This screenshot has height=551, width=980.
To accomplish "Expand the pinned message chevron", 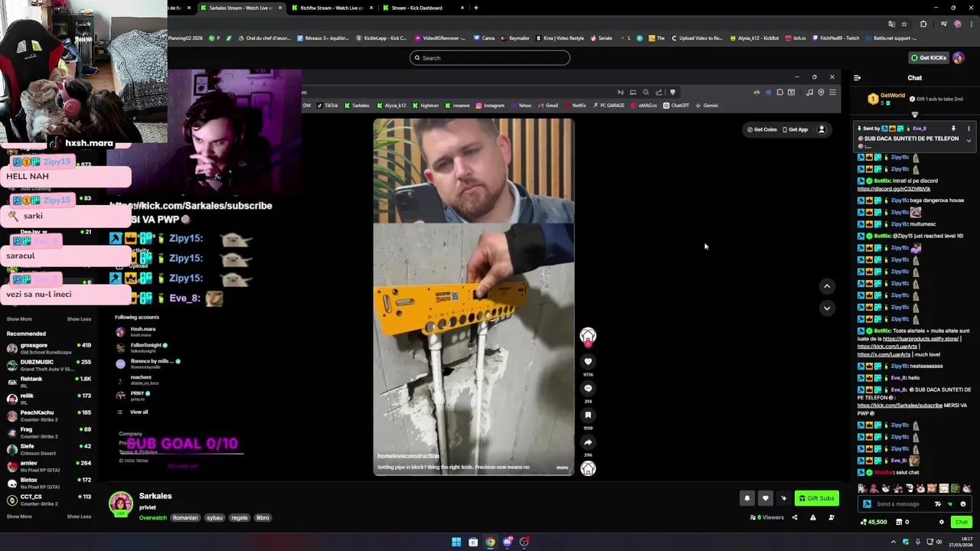I will (x=969, y=141).
